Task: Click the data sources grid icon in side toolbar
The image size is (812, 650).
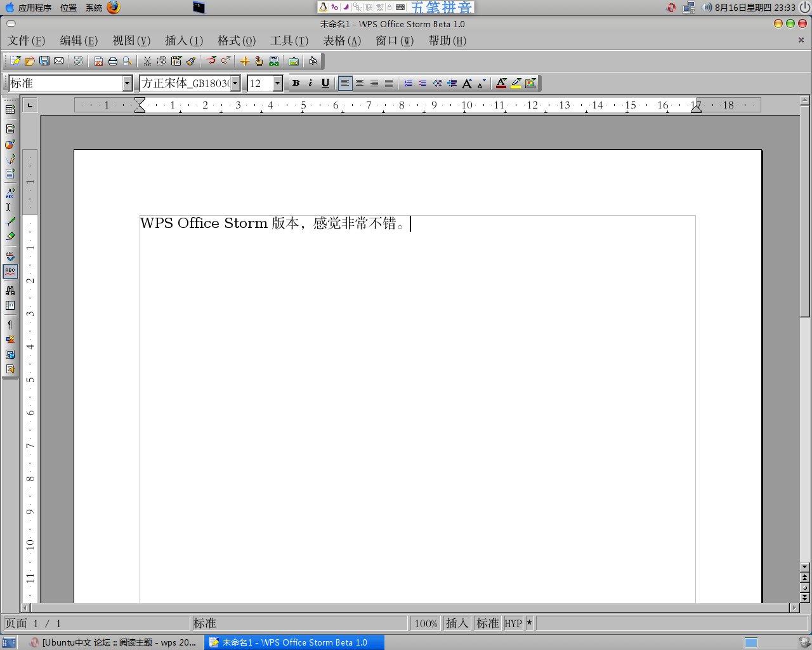Action: (x=10, y=306)
